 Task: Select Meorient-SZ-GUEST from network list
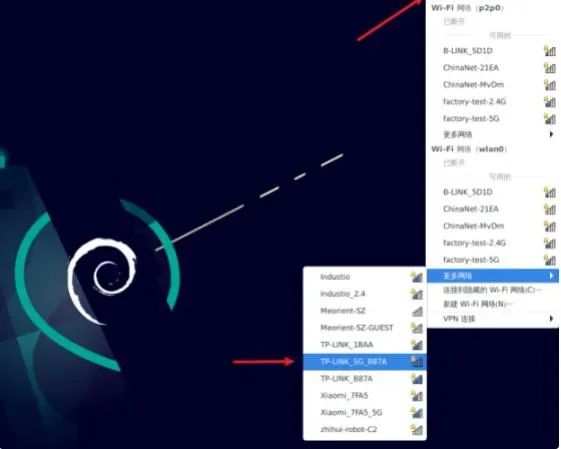pyautogui.click(x=365, y=328)
